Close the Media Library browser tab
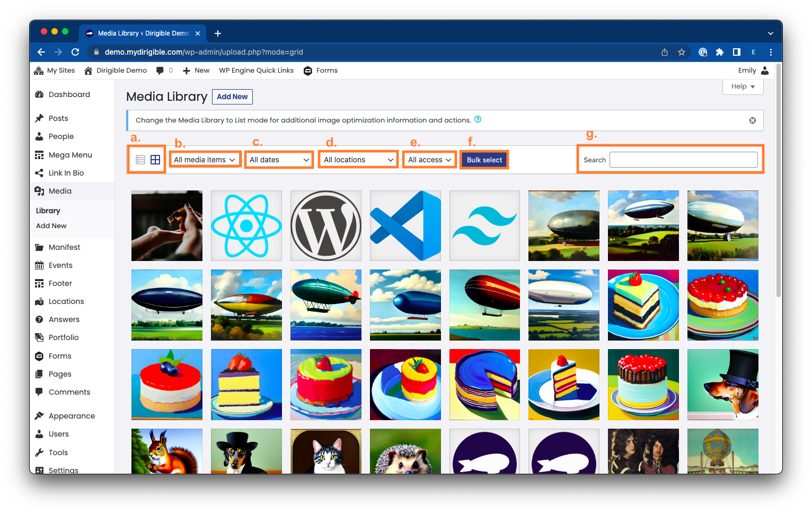The height and width of the screenshot is (513, 812). click(198, 33)
